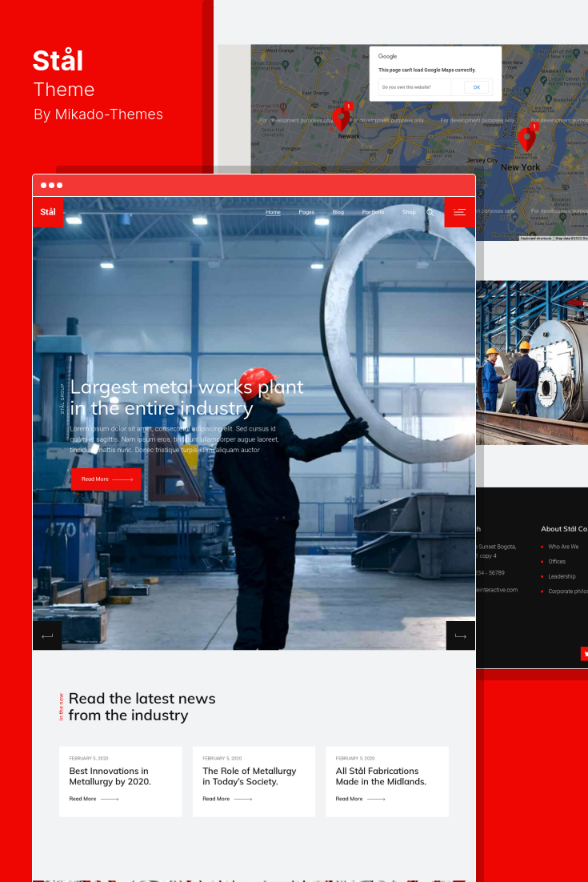Click the New York map pin marker
The height and width of the screenshot is (882, 588).
tap(526, 138)
